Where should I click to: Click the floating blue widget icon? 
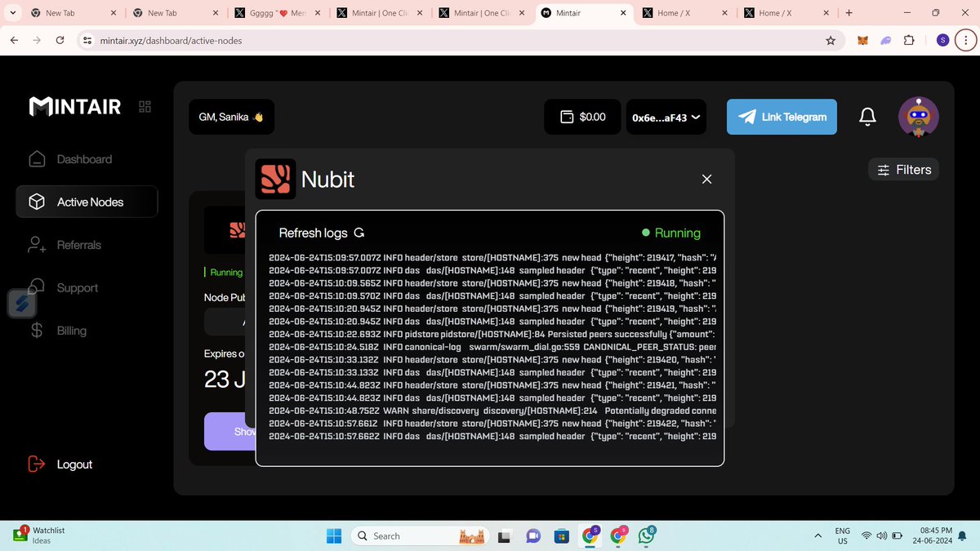point(22,304)
